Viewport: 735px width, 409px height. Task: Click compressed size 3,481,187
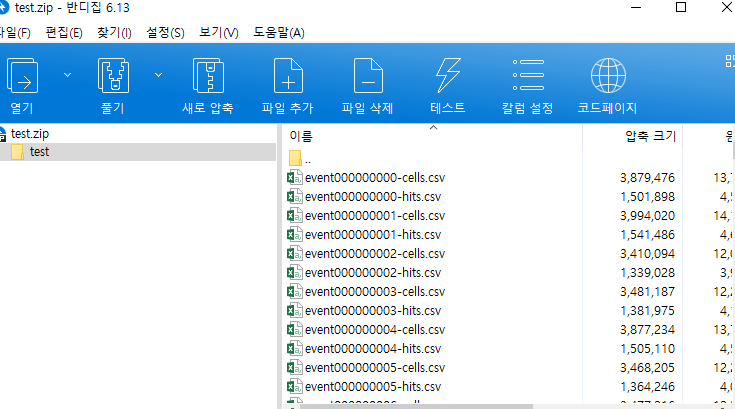(x=647, y=292)
